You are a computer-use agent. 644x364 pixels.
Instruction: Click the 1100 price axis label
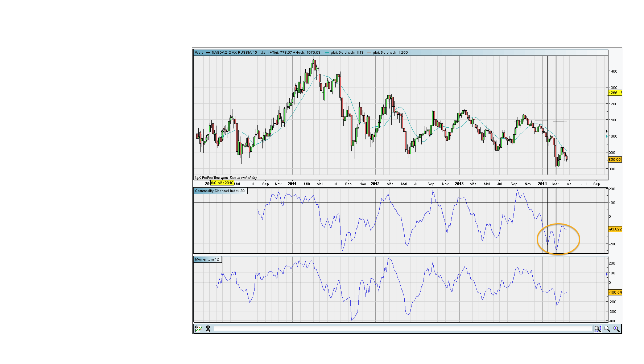pos(613,120)
